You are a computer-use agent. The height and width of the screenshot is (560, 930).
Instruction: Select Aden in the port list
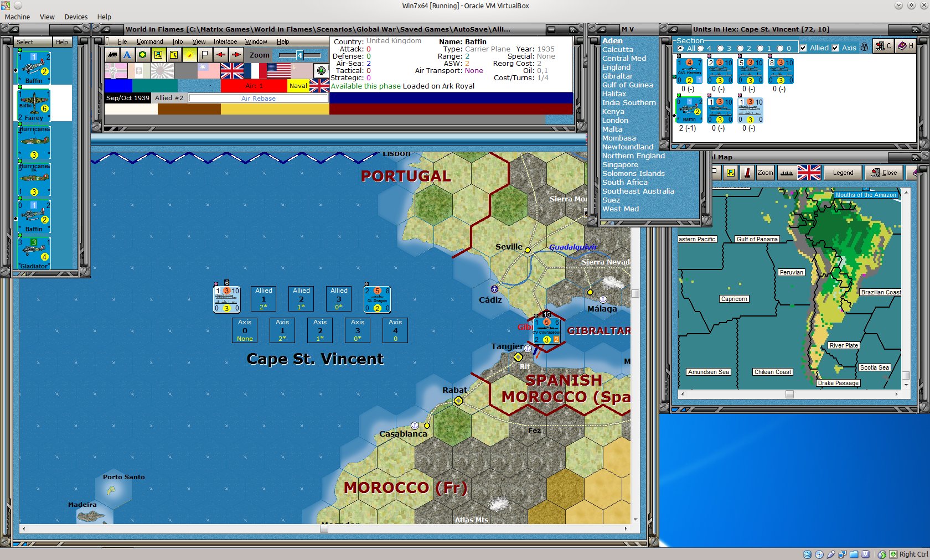[x=612, y=41]
